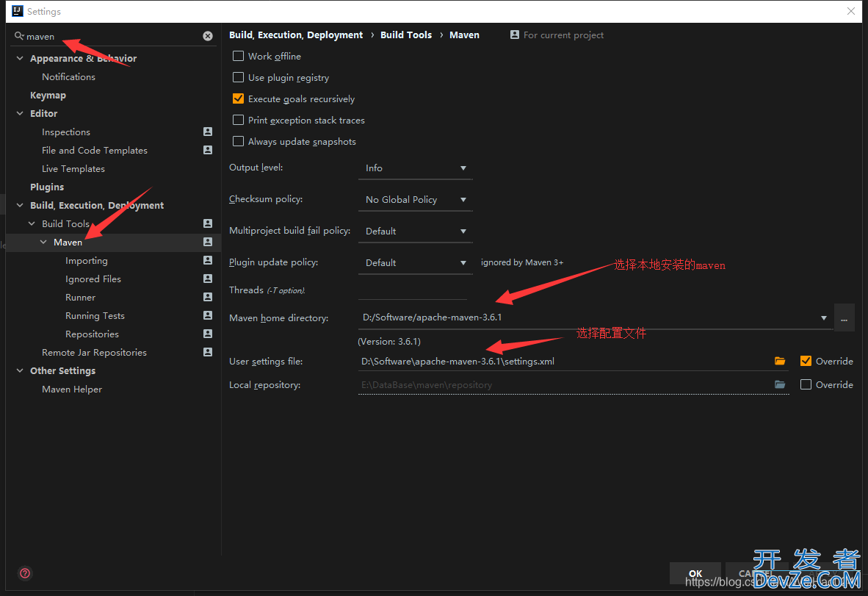Click project icon beside Remote Jar Repositories
The height and width of the screenshot is (596, 868).
coord(208,352)
